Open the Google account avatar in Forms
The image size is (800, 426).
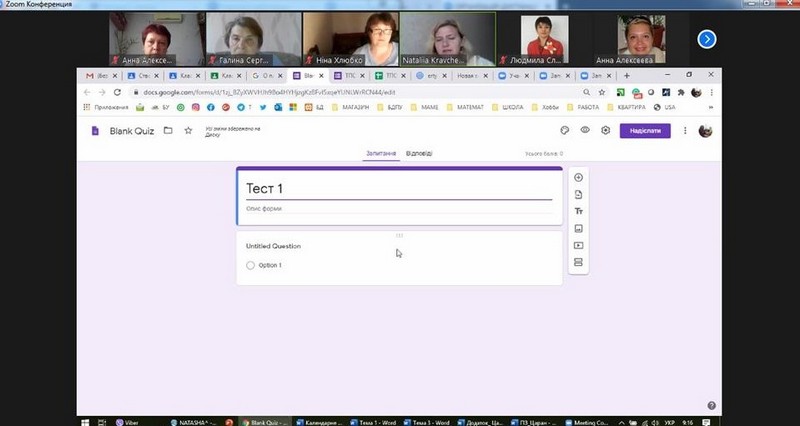click(x=705, y=131)
